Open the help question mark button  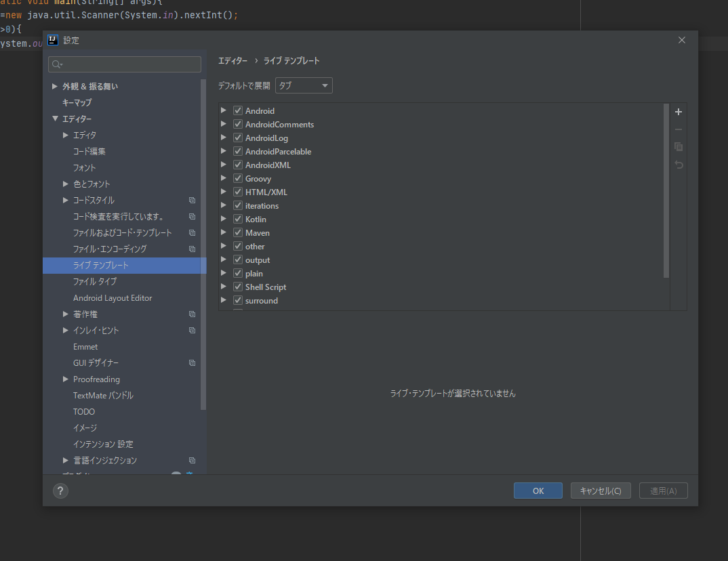[x=60, y=491]
